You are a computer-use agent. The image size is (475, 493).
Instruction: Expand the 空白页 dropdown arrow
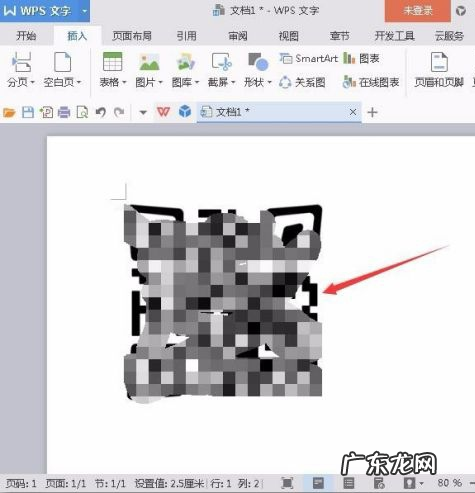click(79, 82)
